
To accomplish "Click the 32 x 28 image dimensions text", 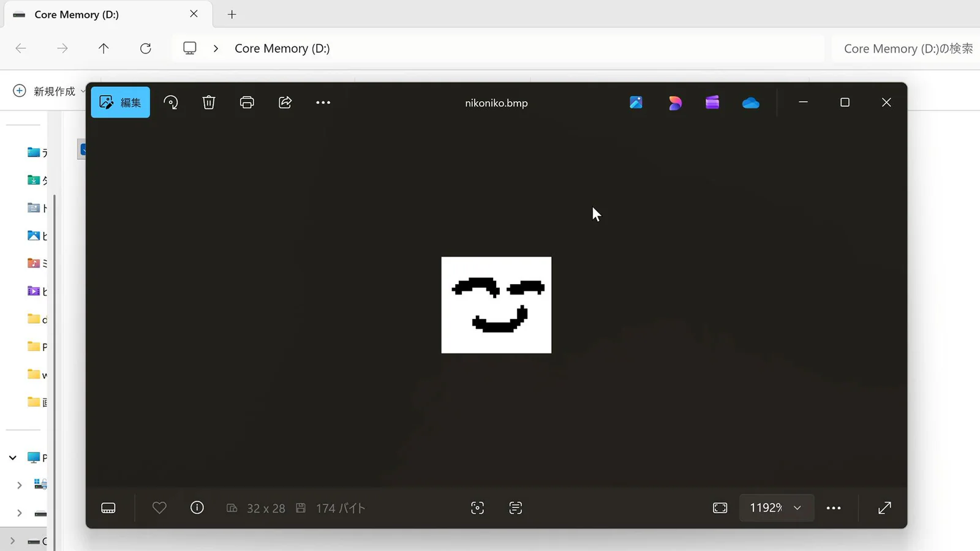I will click(x=266, y=508).
